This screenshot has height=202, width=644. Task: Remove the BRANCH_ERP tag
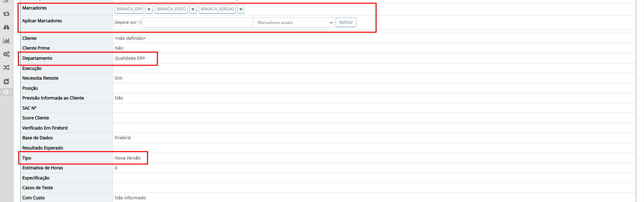(x=149, y=9)
